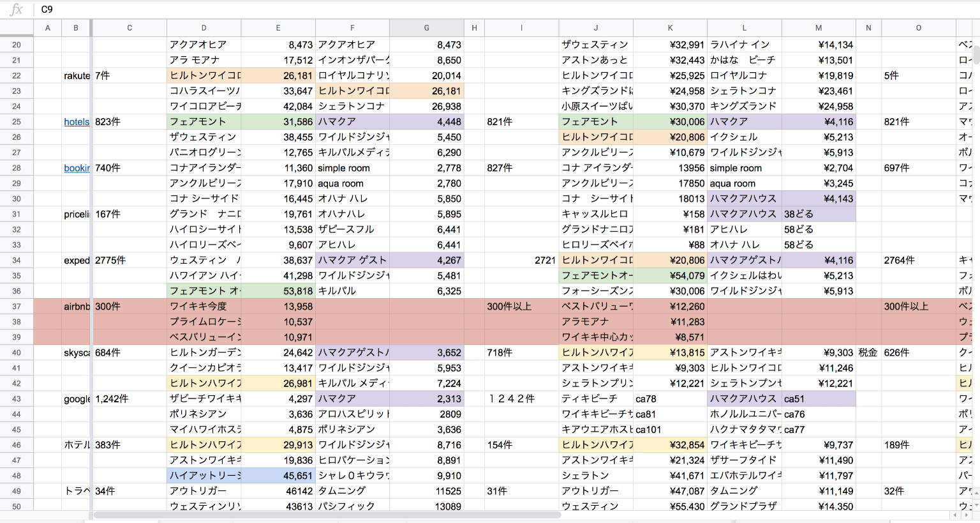Select the cell containing 税金
This screenshot has width=980, height=523.
coord(868,352)
